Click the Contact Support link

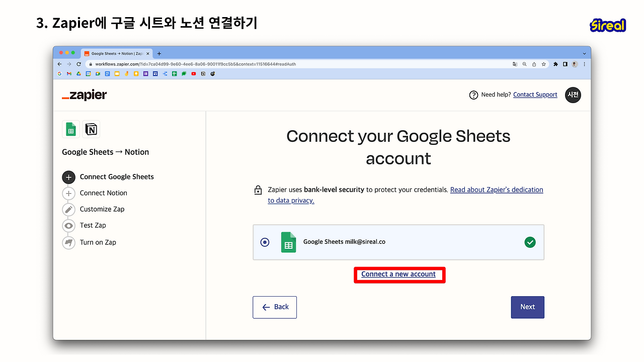tap(535, 95)
